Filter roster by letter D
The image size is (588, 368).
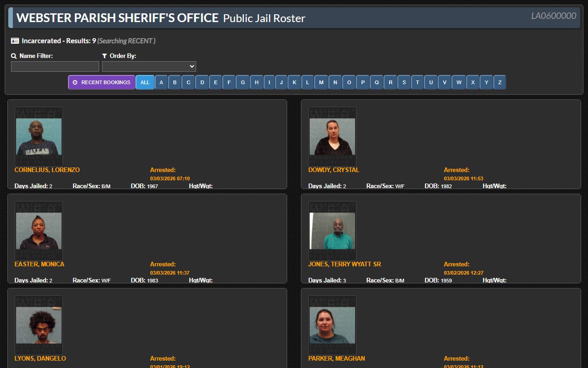(x=202, y=82)
